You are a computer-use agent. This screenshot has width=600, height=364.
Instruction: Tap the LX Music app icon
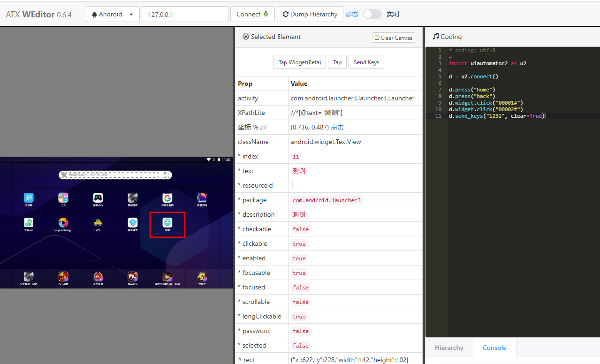[x=29, y=222]
